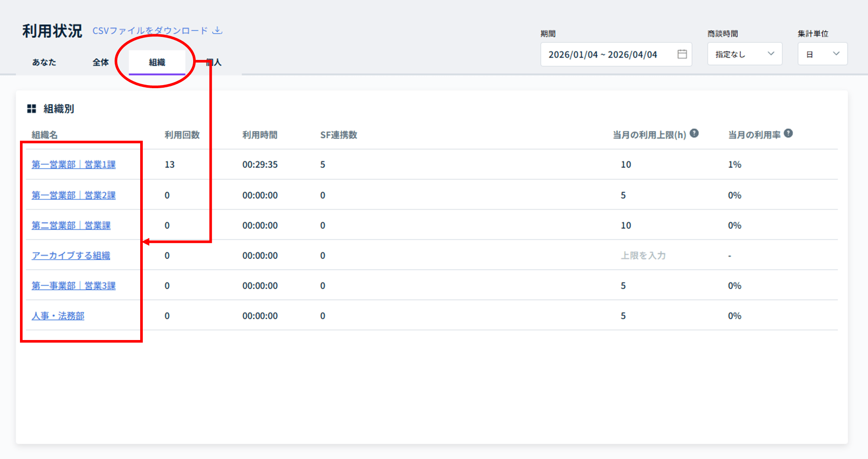Screen dimensions: 868x459
Task: Click help icon beside 当月の利用上限(h)
Action: [x=694, y=134]
